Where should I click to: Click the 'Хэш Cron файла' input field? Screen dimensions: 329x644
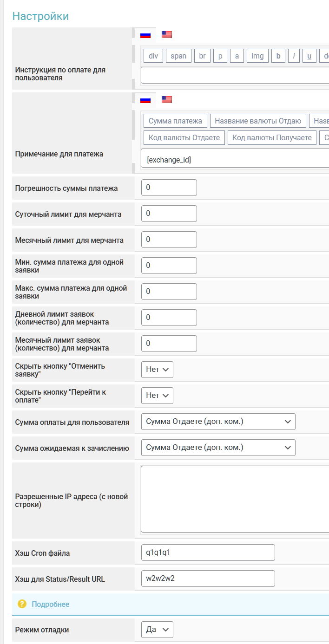(208, 553)
